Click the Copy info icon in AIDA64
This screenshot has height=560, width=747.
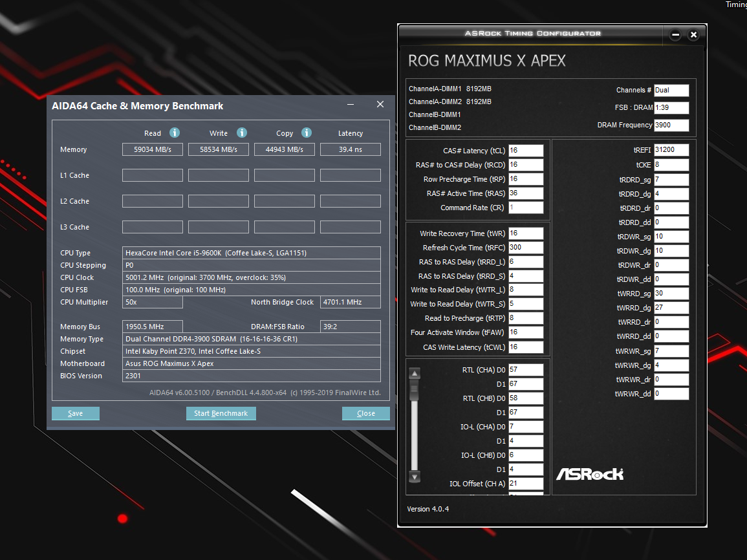(307, 133)
